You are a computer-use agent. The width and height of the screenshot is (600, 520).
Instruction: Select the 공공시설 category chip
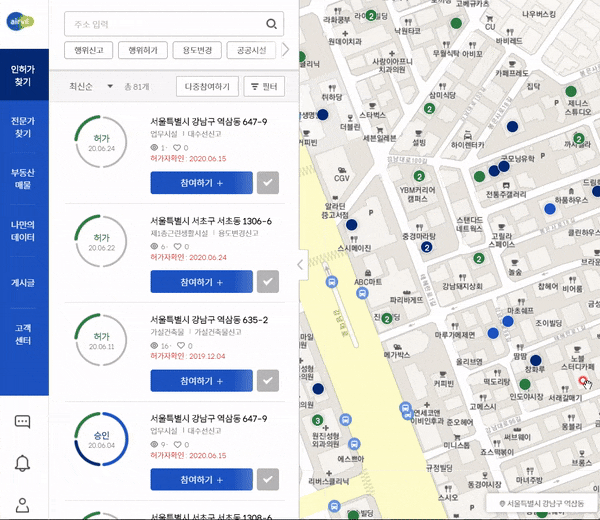coord(251,50)
